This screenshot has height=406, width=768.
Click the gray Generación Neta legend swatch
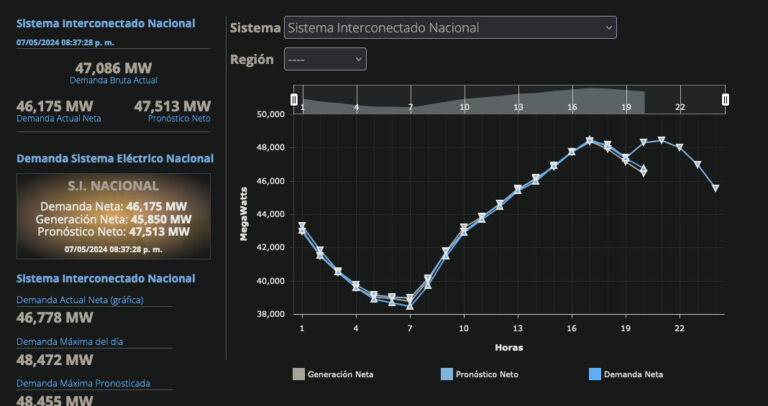[x=298, y=375]
